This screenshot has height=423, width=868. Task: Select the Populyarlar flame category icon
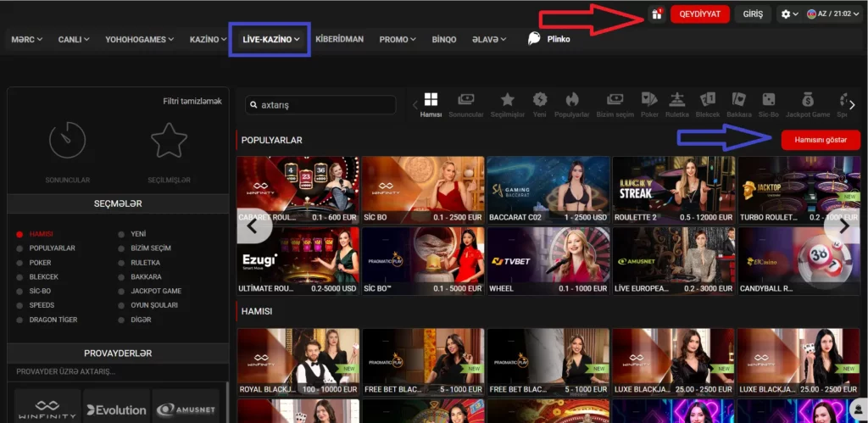(x=572, y=100)
